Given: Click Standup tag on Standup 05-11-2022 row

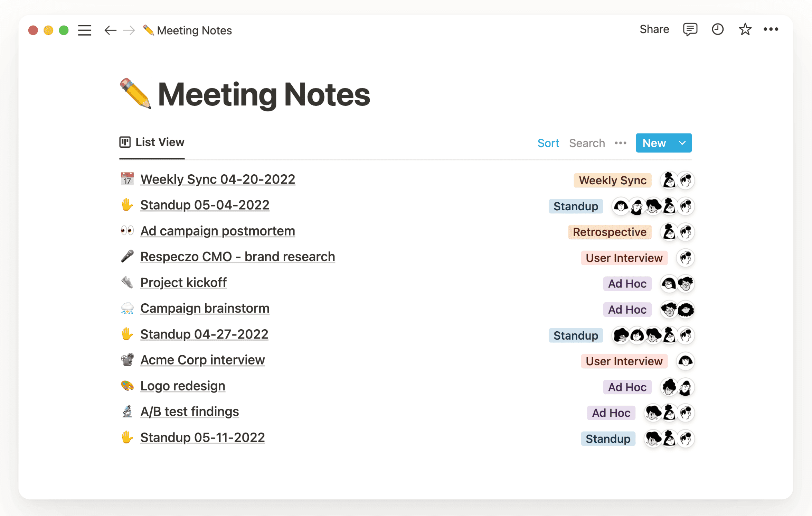Looking at the screenshot, I should pyautogui.click(x=608, y=439).
